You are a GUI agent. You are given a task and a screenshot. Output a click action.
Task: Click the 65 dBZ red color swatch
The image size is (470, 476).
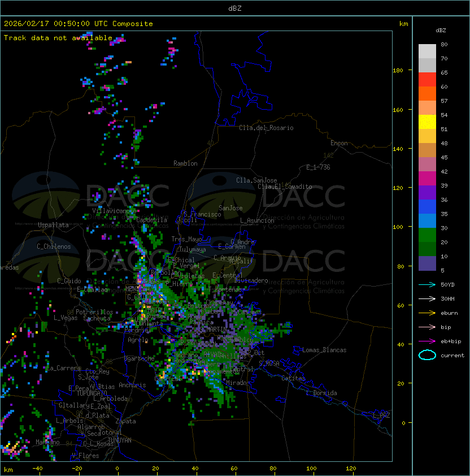click(427, 80)
